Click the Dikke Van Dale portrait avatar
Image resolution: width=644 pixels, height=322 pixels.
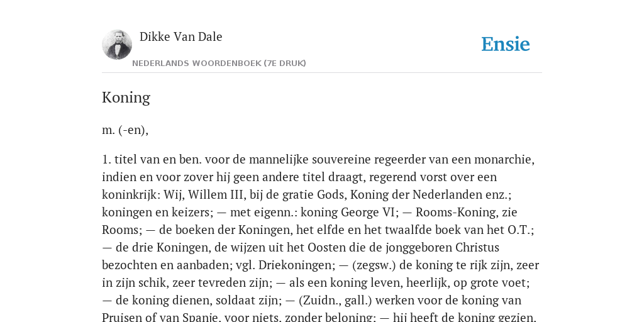click(x=117, y=45)
